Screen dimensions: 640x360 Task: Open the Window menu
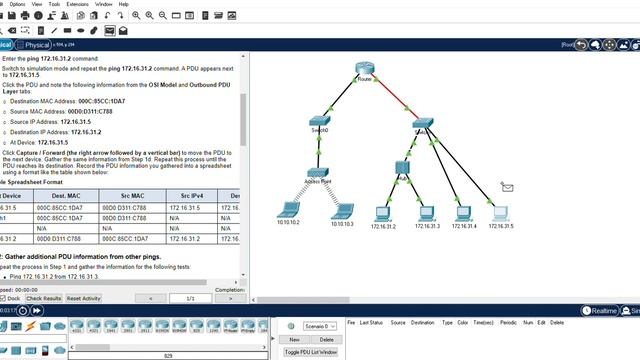[104, 4]
